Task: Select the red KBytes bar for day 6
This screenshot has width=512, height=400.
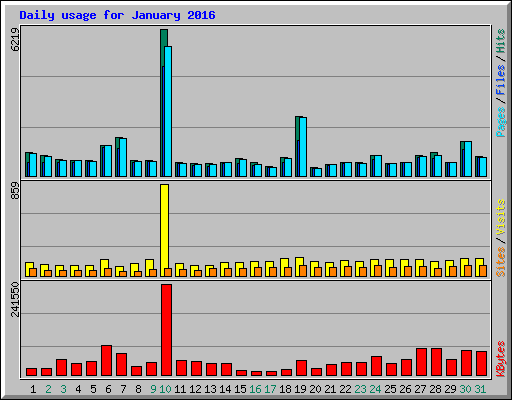Action: 106,361
